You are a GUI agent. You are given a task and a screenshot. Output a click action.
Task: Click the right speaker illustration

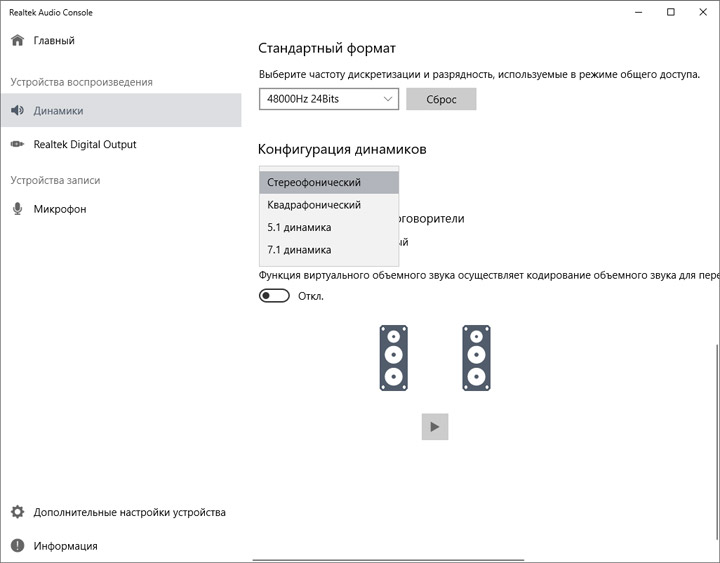[x=477, y=357]
